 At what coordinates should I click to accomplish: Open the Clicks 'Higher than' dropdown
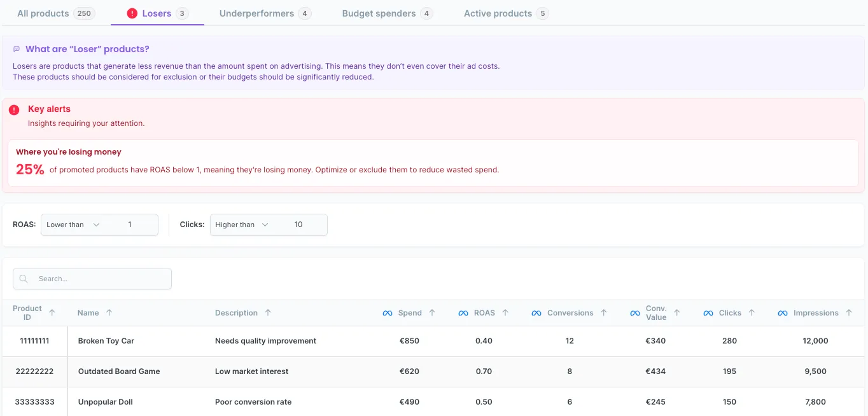point(242,225)
